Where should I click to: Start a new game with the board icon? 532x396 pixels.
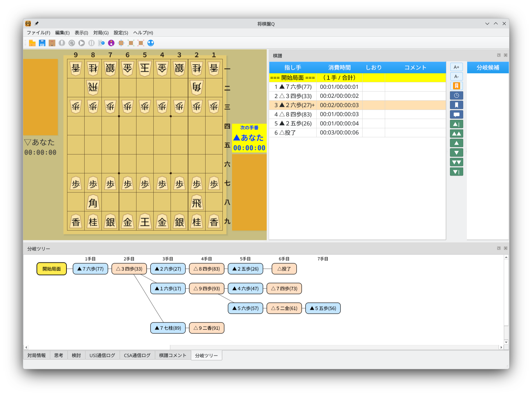click(x=52, y=43)
